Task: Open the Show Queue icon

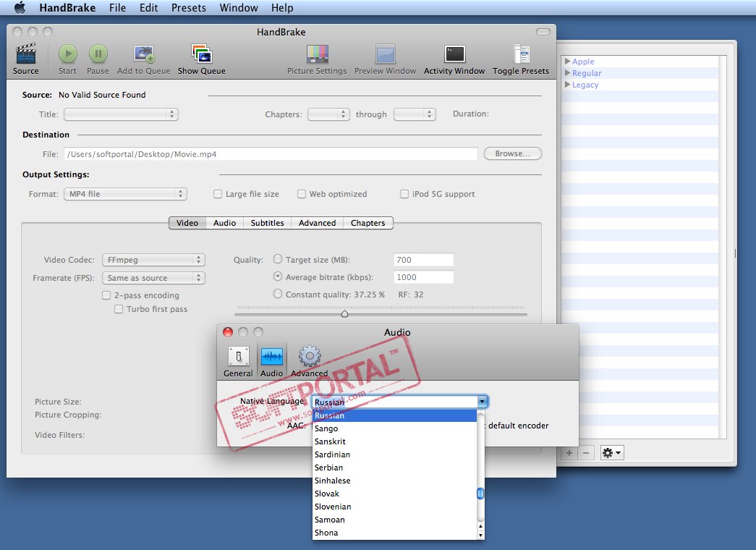Action: 202,54
